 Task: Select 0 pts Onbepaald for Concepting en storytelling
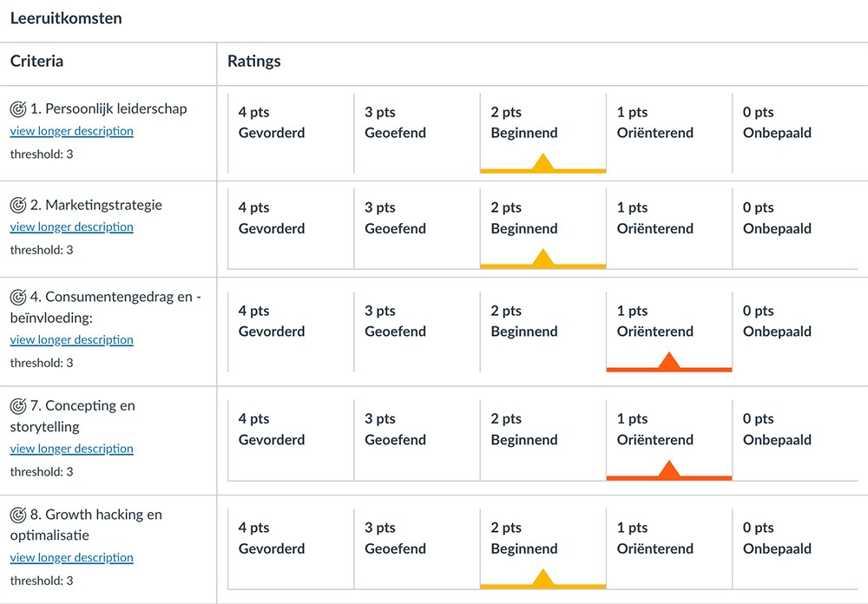[x=777, y=430]
